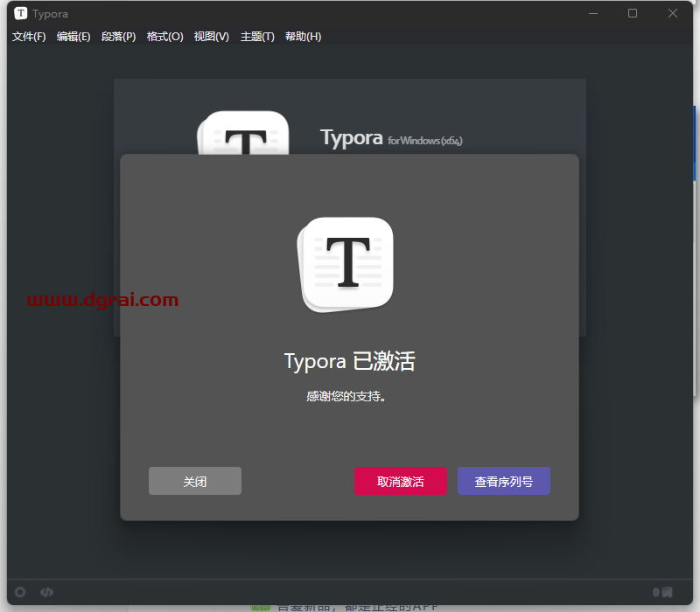700x612 pixels.
Task: Open the 视图(V) menu
Action: tap(212, 37)
